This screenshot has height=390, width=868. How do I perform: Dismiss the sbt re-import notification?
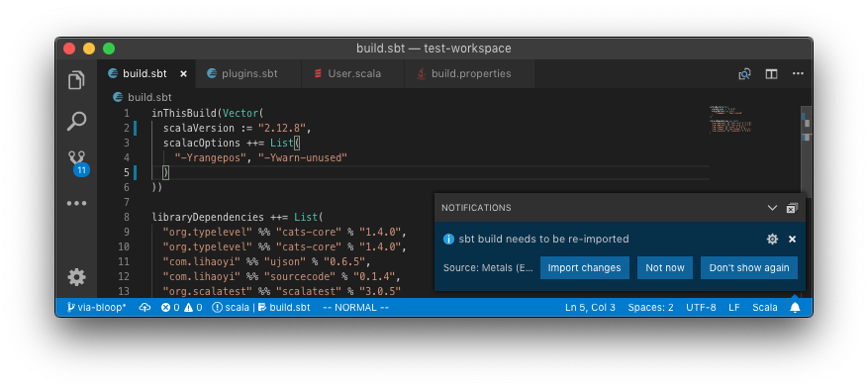[x=792, y=240]
